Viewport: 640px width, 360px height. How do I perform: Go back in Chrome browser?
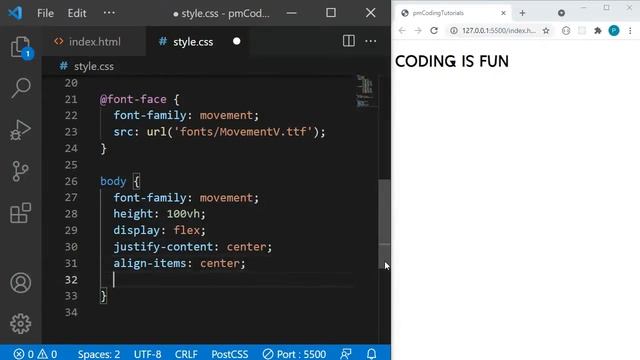tap(402, 31)
